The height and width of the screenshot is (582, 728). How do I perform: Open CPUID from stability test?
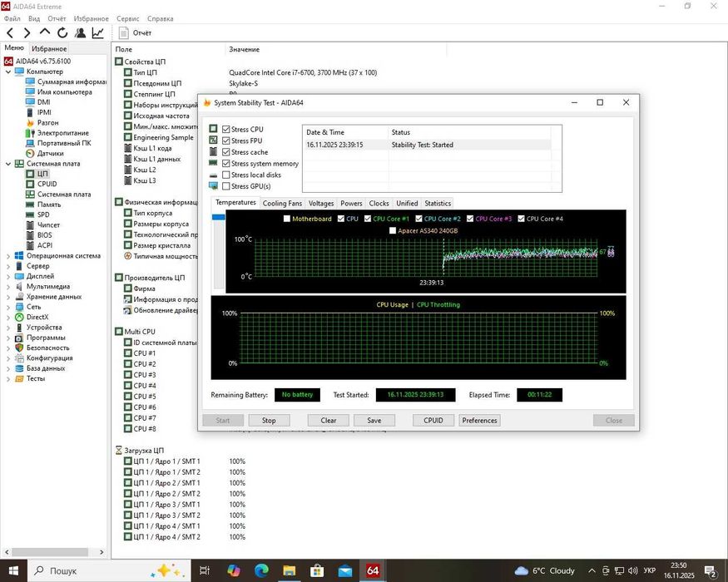point(433,421)
